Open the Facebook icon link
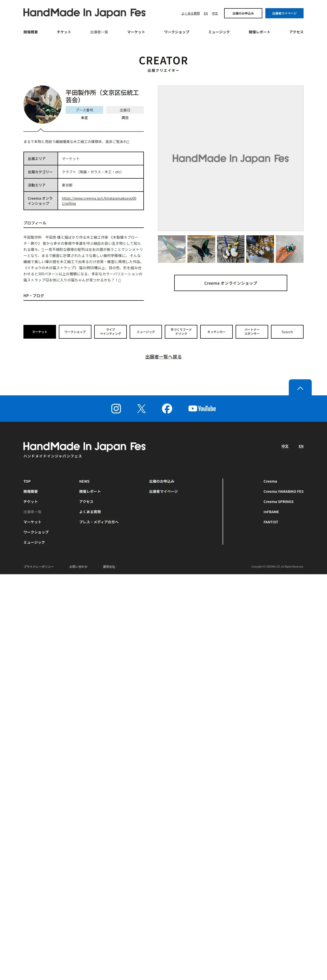This screenshot has width=327, height=980. coord(167,408)
